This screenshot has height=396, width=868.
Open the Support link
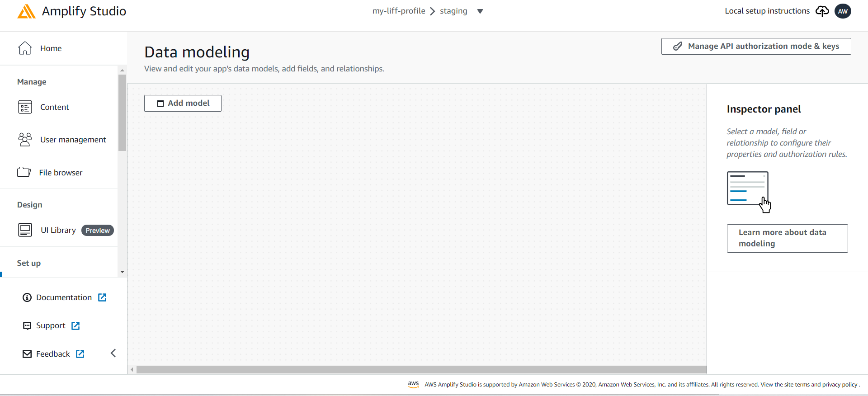(x=51, y=326)
